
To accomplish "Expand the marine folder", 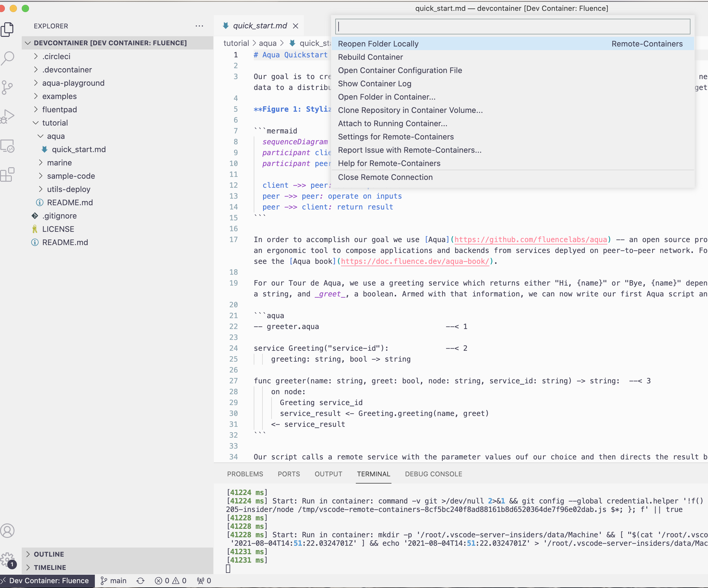I will click(x=117, y=163).
